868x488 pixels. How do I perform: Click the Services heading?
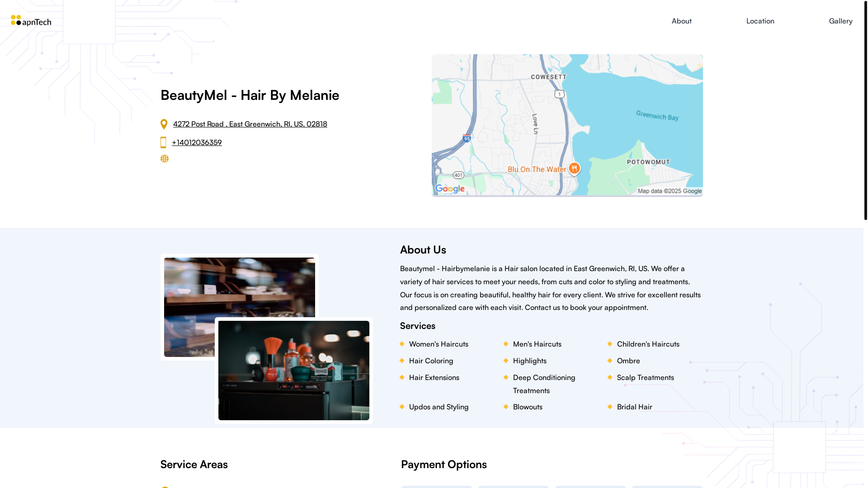(x=418, y=326)
